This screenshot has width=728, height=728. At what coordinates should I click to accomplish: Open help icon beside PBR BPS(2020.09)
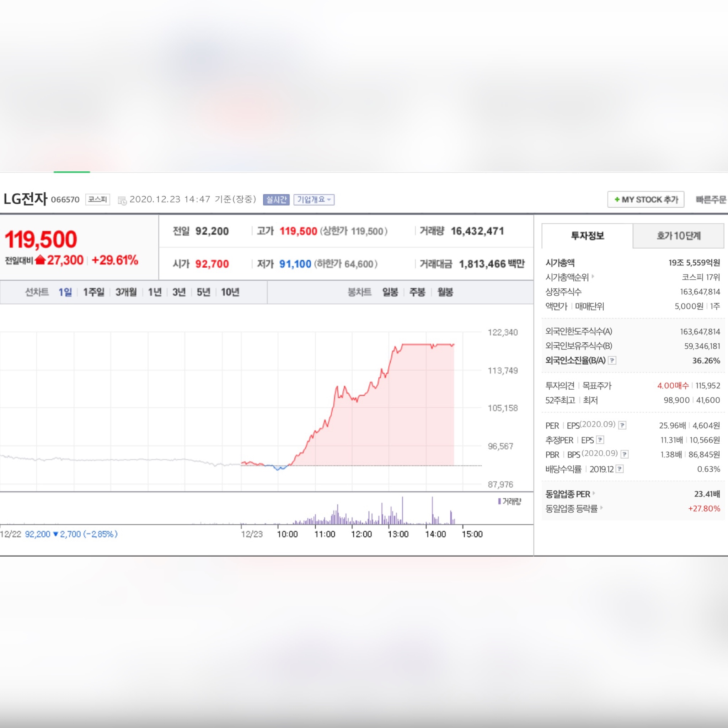click(624, 454)
